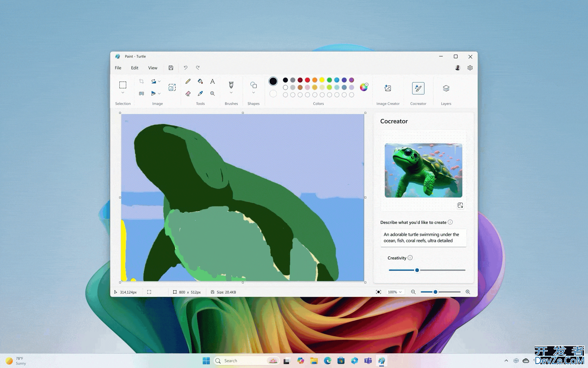Pick the green color swatch

pos(329,80)
